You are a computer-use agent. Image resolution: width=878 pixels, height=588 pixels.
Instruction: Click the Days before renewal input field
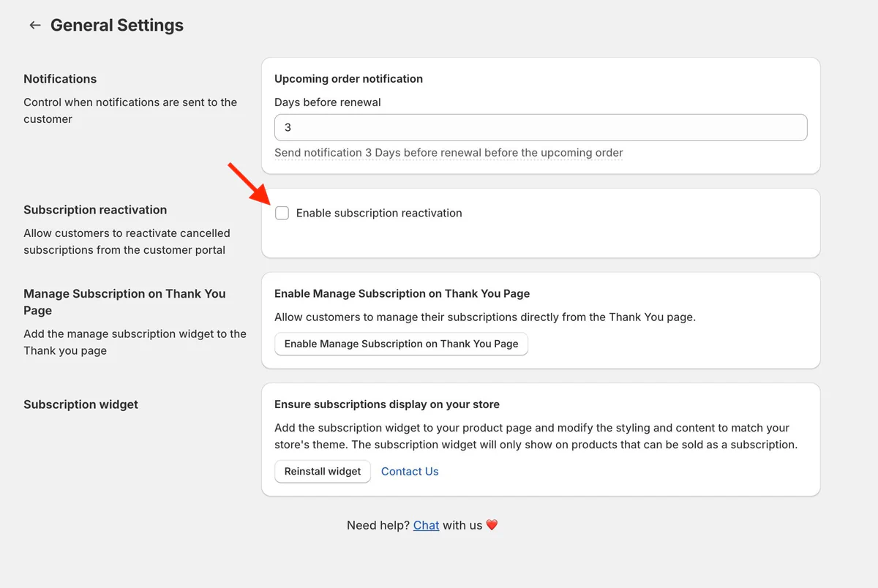tap(541, 127)
